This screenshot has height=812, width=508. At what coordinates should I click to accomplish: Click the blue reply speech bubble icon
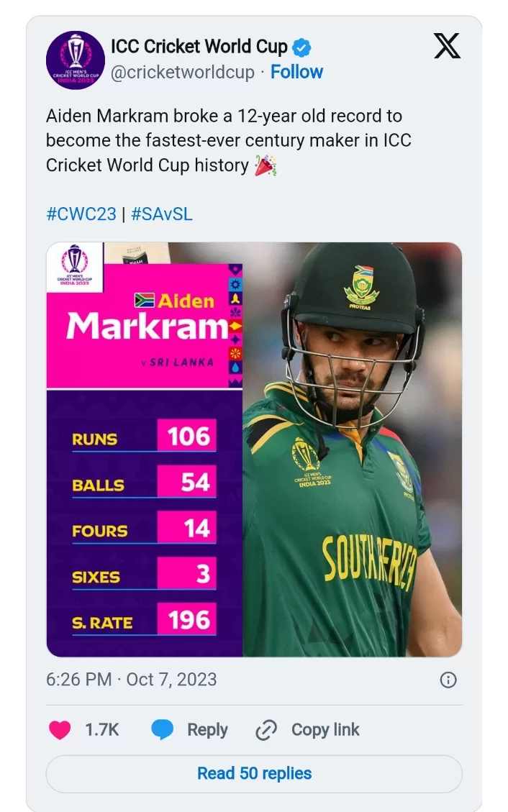[163, 730]
